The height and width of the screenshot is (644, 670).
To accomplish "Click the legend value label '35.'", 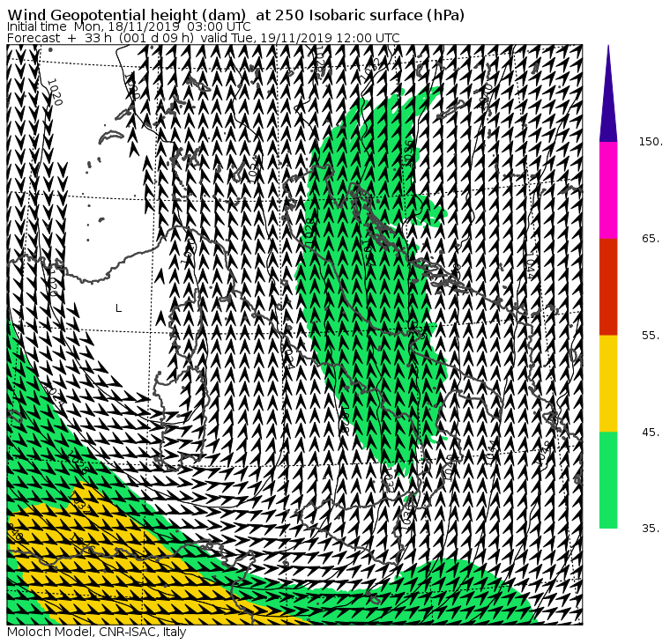I will [651, 529].
